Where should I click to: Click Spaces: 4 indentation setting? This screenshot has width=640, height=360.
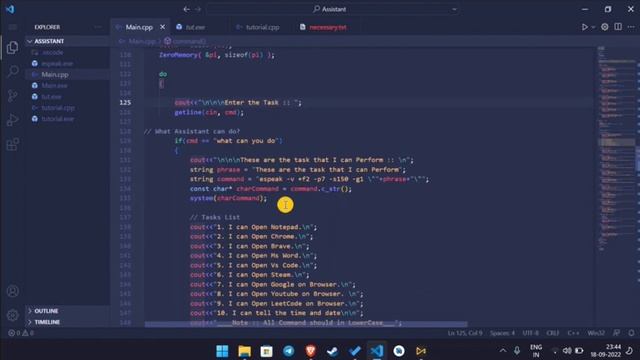coord(502,333)
